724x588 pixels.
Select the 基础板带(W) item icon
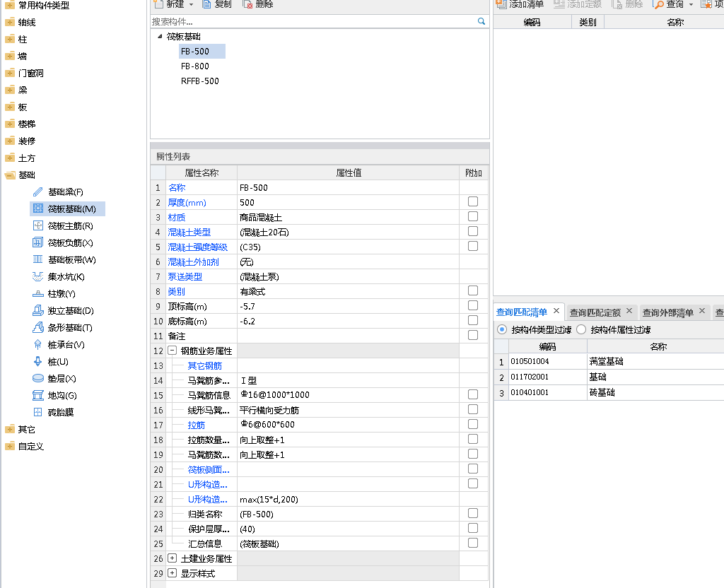38,259
